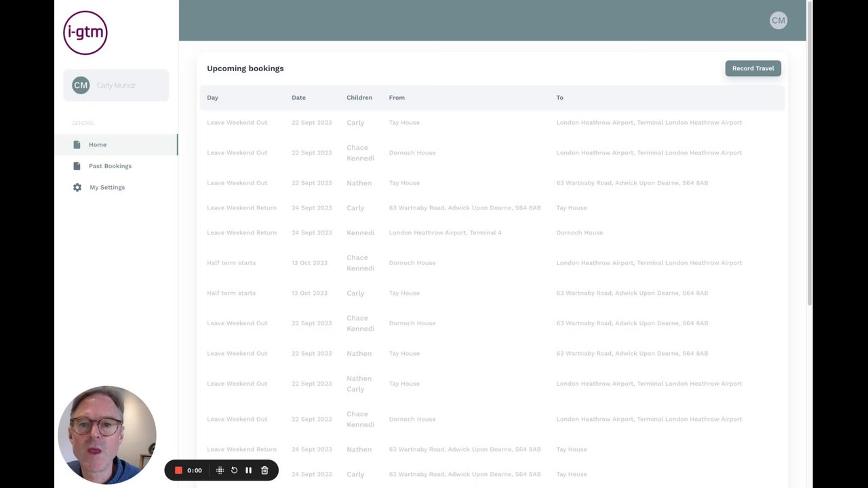Viewport: 868px width, 488px height.
Task: Click the dotted effects icon in recorder bar
Action: 220,470
